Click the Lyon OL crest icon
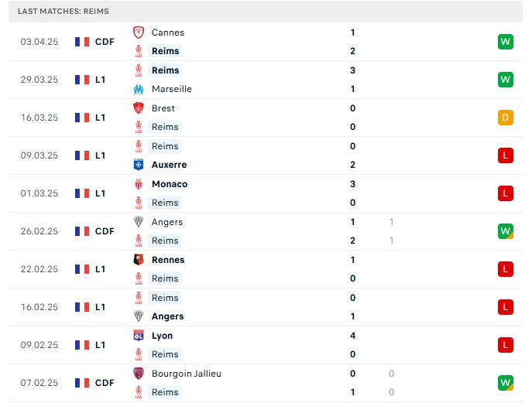The width and height of the screenshot is (532, 403). click(139, 336)
